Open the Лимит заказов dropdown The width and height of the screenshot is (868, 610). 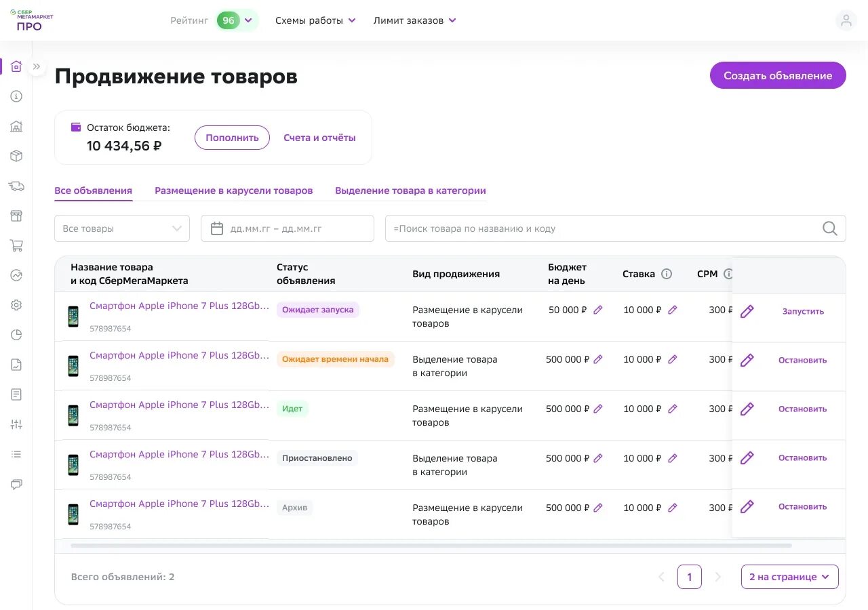(x=415, y=20)
